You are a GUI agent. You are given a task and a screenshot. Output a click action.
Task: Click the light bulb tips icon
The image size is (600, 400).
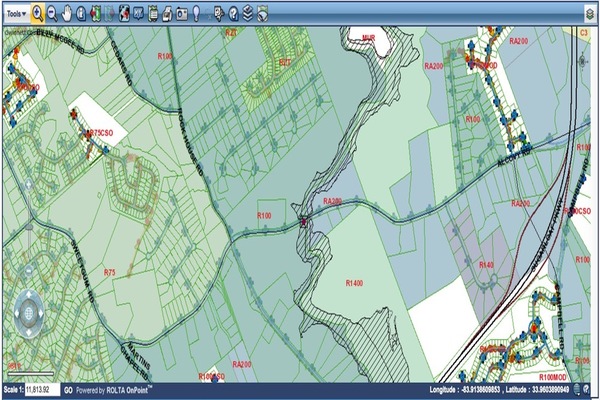[x=199, y=13]
